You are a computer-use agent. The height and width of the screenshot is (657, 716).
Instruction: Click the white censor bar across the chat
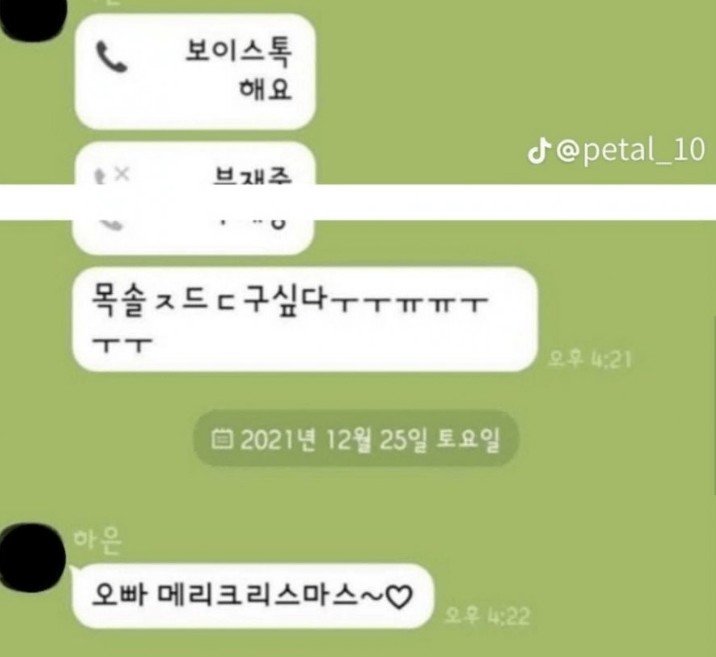358,202
